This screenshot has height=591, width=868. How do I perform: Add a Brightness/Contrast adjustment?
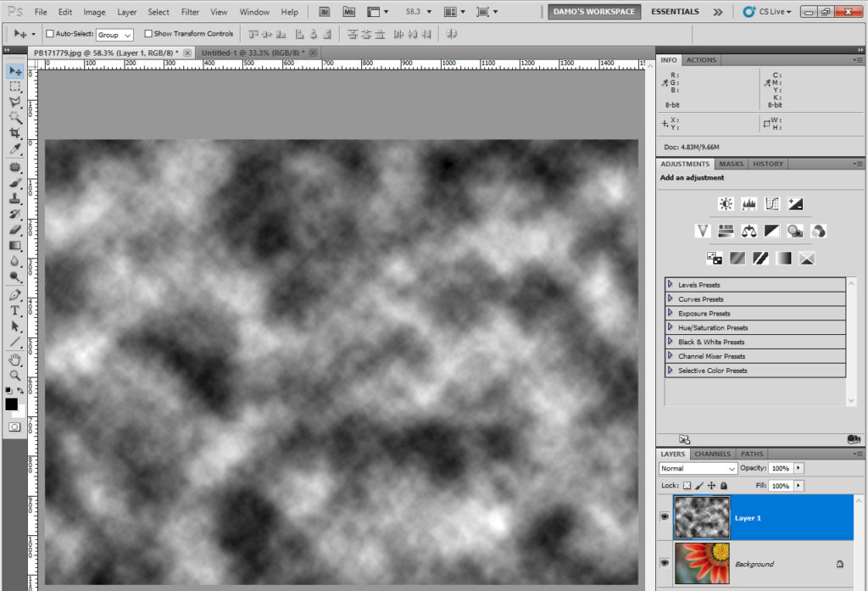pyautogui.click(x=726, y=204)
